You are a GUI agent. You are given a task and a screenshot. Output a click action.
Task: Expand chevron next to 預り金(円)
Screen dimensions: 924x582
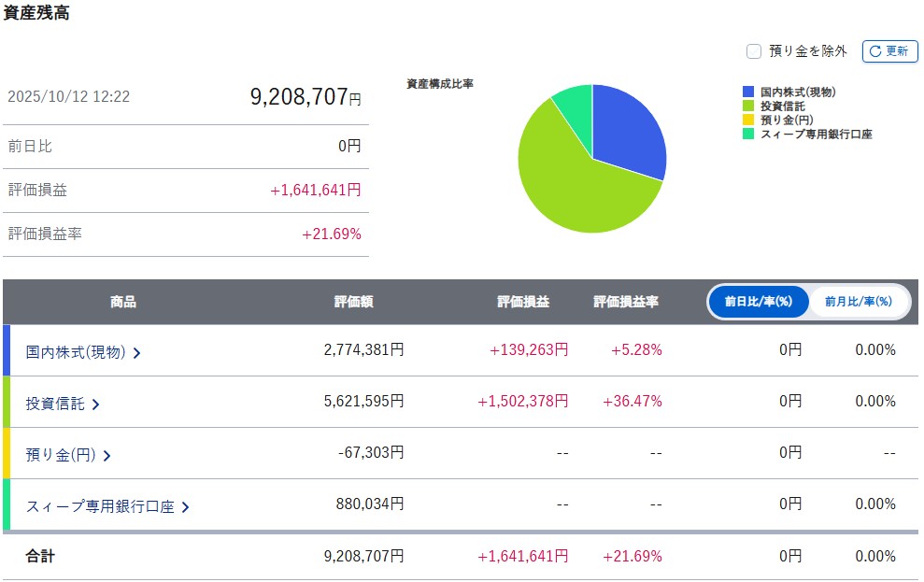107,456
